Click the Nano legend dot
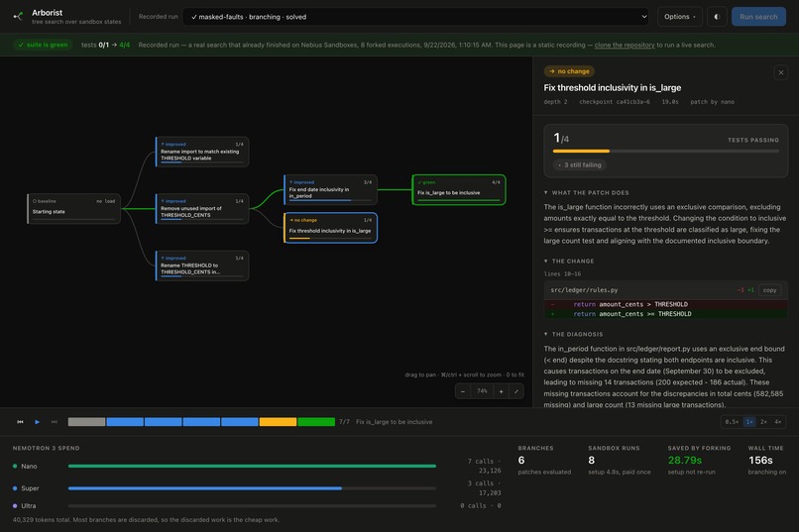 (x=15, y=466)
